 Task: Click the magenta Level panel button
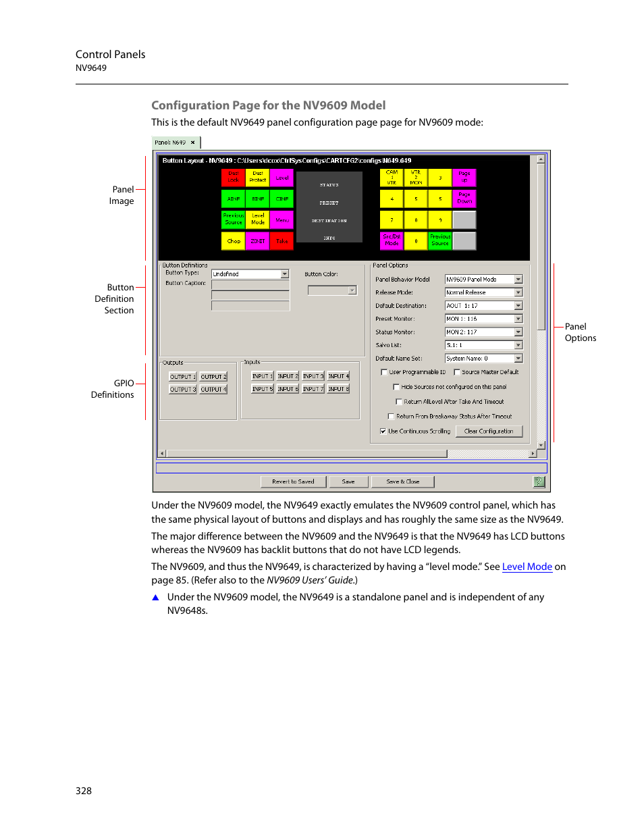(282, 177)
